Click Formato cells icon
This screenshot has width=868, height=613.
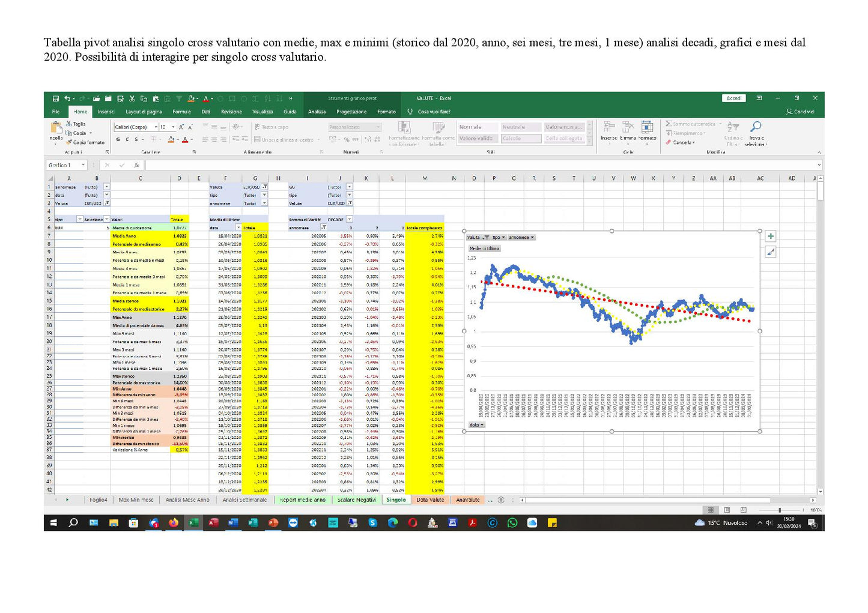[x=647, y=126]
